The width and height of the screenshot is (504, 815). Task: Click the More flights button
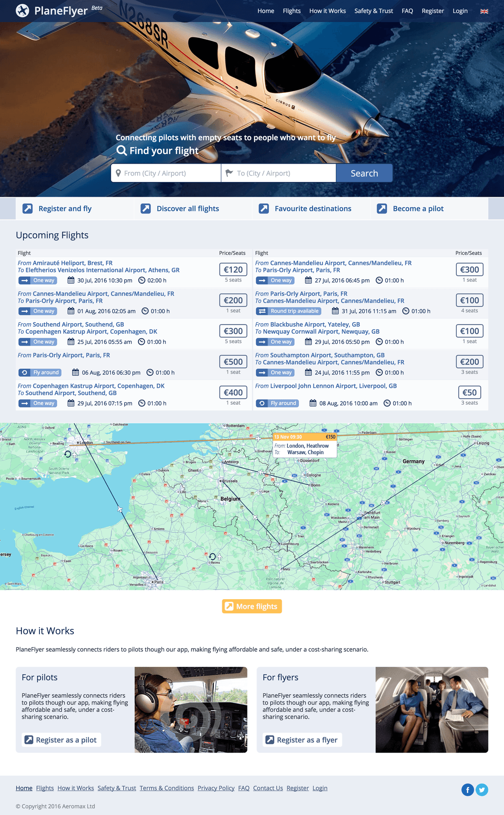coord(252,606)
